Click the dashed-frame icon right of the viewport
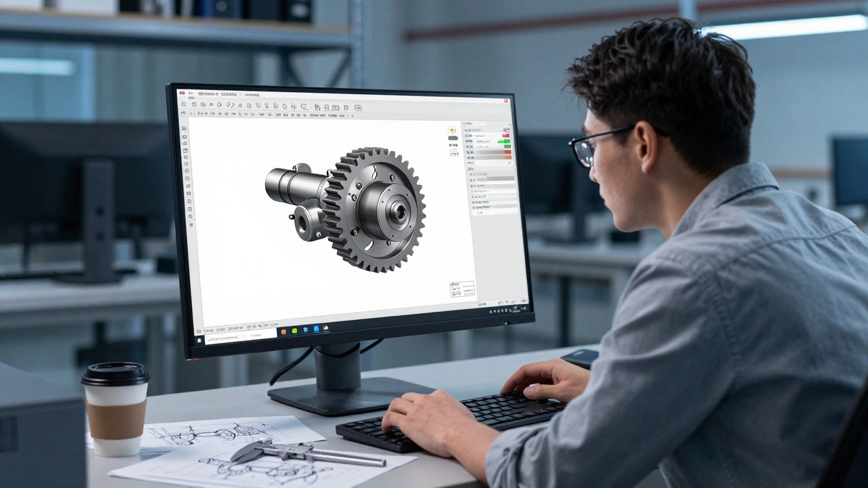The height and width of the screenshot is (488, 868). (x=454, y=153)
